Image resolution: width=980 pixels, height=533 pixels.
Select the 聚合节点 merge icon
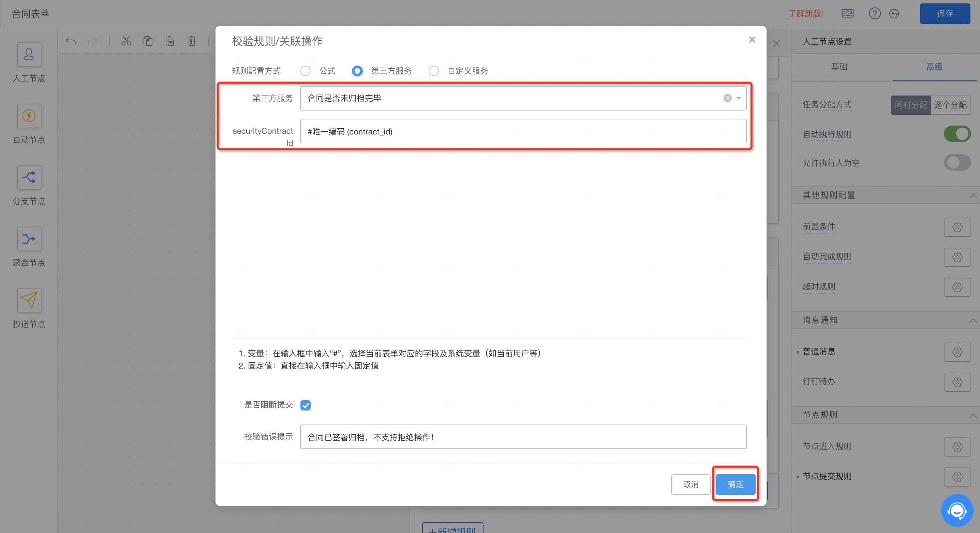29,239
